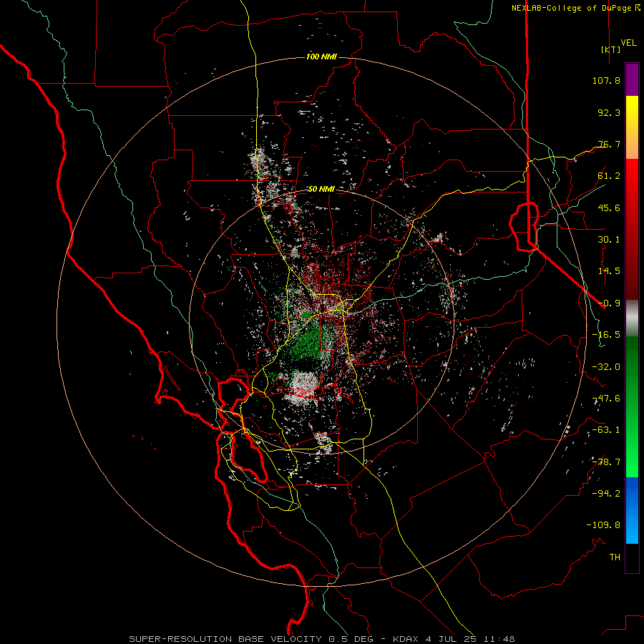Select the 61.2 legend value
The image size is (644, 644).
[x=609, y=176]
